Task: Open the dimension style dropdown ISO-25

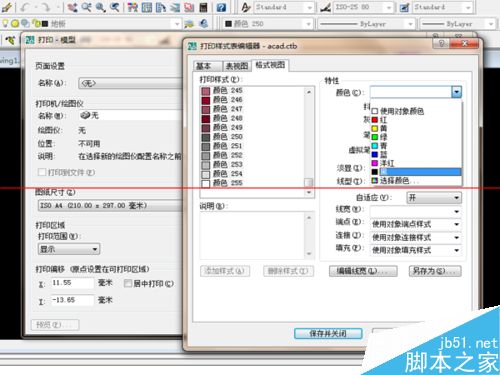Action: click(x=363, y=7)
